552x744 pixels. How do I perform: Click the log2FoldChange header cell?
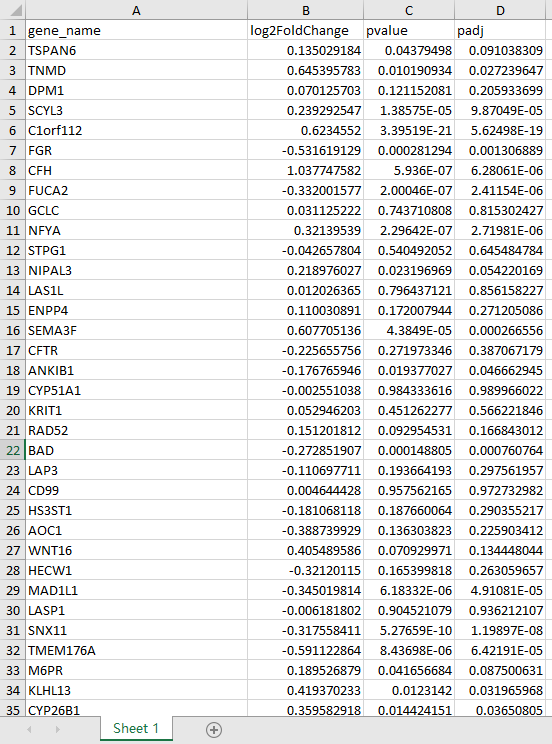[x=306, y=30]
